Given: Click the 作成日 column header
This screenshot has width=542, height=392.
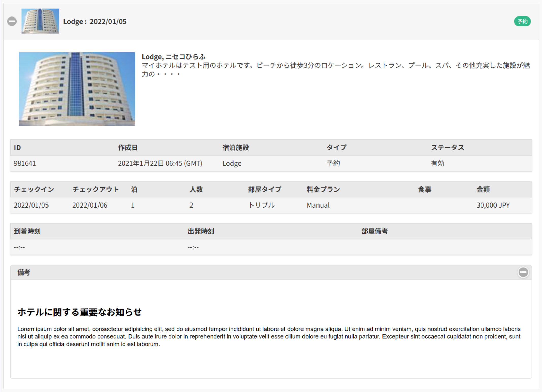Looking at the screenshot, I should coord(128,148).
